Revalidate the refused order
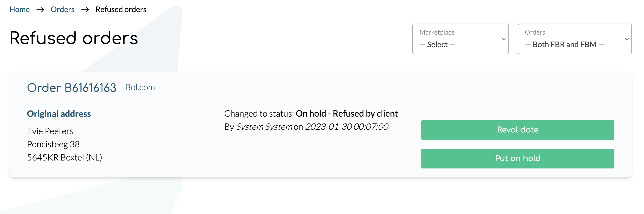Viewport: 644px width, 214px height. point(518,130)
